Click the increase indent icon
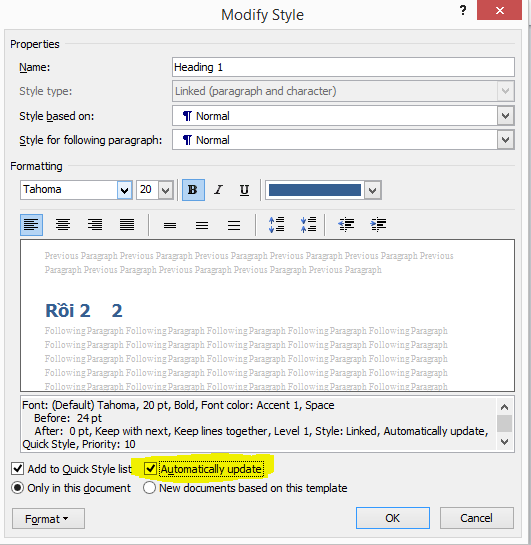Screen dimensions: 531x545 378,225
